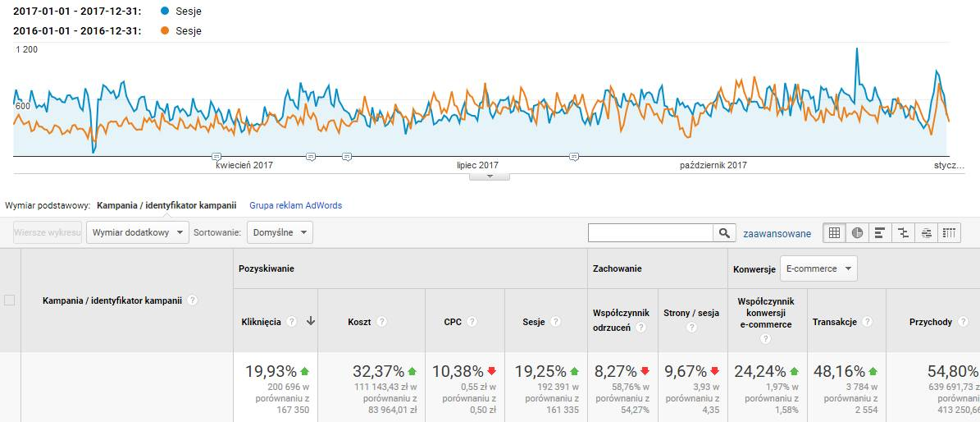Select the bar performance view icon

click(880, 233)
